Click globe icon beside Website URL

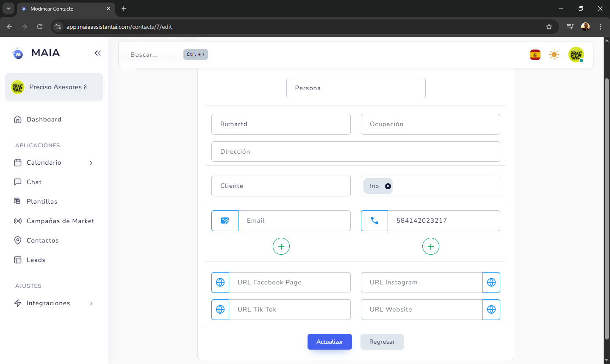pos(491,309)
